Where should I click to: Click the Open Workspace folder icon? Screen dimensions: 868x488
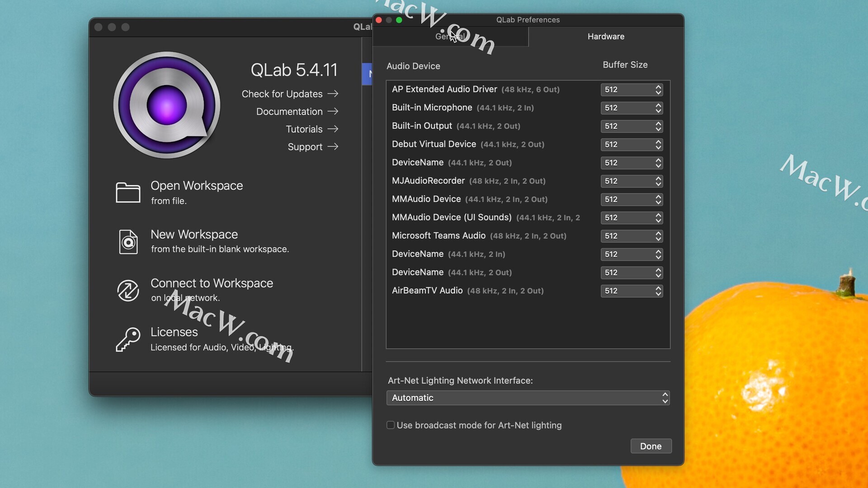click(x=128, y=192)
